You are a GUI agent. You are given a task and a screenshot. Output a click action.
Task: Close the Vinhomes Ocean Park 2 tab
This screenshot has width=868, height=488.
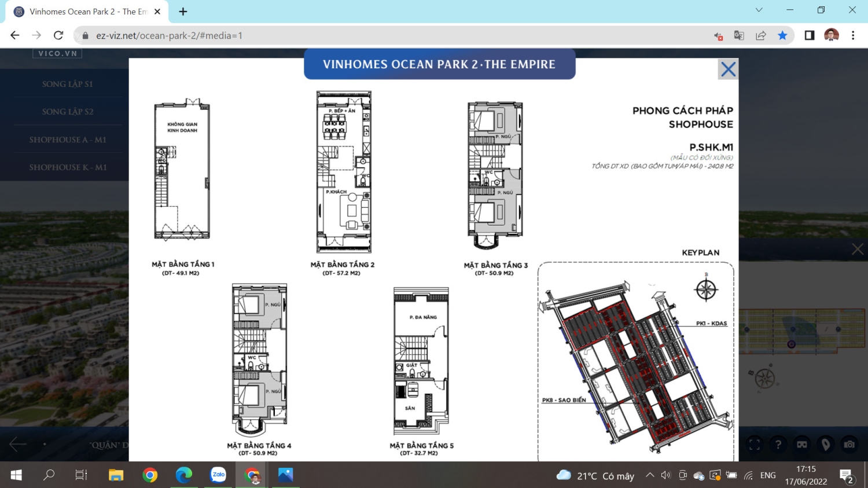click(x=157, y=12)
